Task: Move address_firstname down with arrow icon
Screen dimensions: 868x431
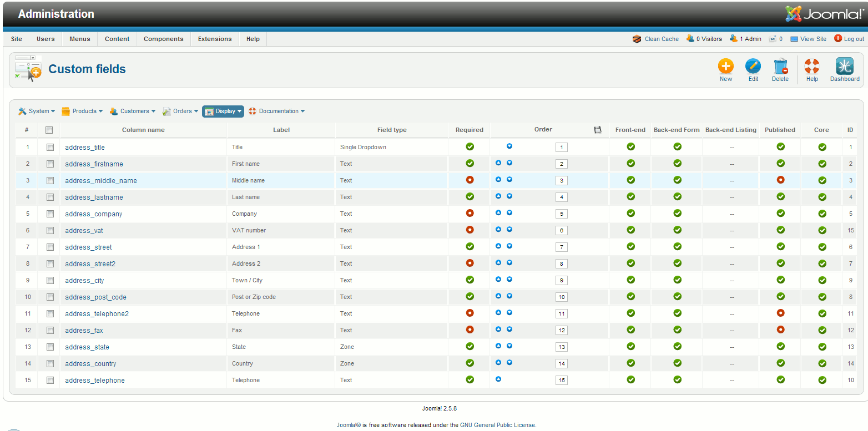Action: 509,163
